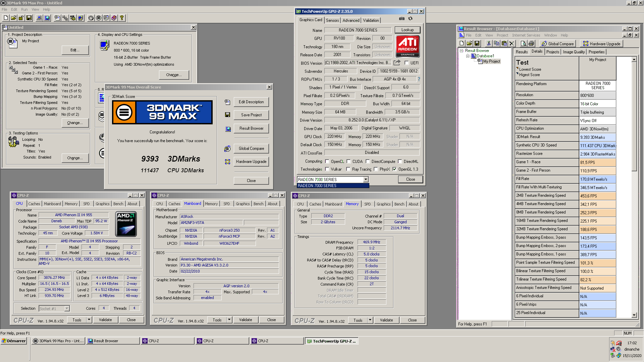Image resolution: width=644 pixels, height=362 pixels.
Task: Click system info computer icon in 3DMark toolbar
Action: [39, 18]
